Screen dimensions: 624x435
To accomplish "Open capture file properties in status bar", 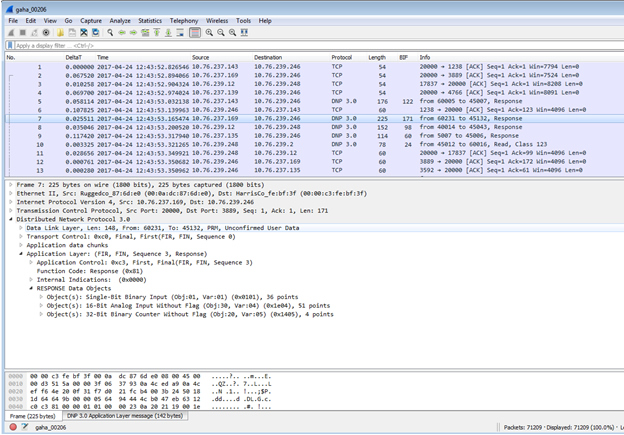I will coord(25,427).
